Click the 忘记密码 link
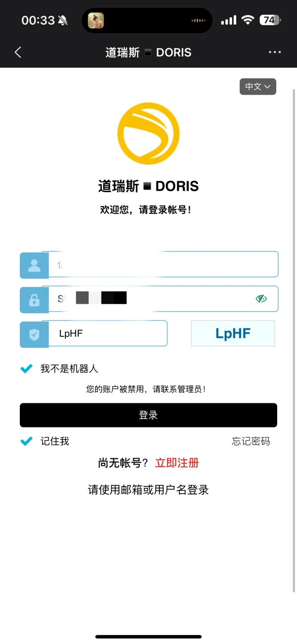 [251, 441]
